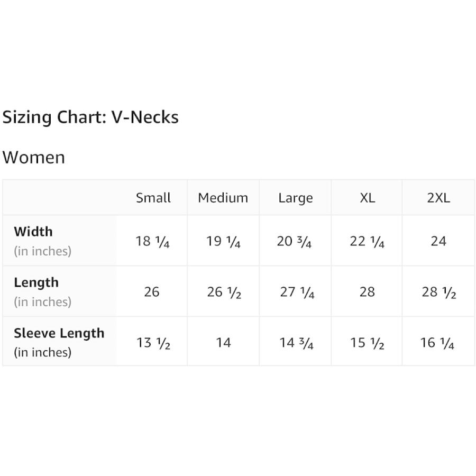
Task: Click the Medium length value 26 ½
Action: coord(224,292)
